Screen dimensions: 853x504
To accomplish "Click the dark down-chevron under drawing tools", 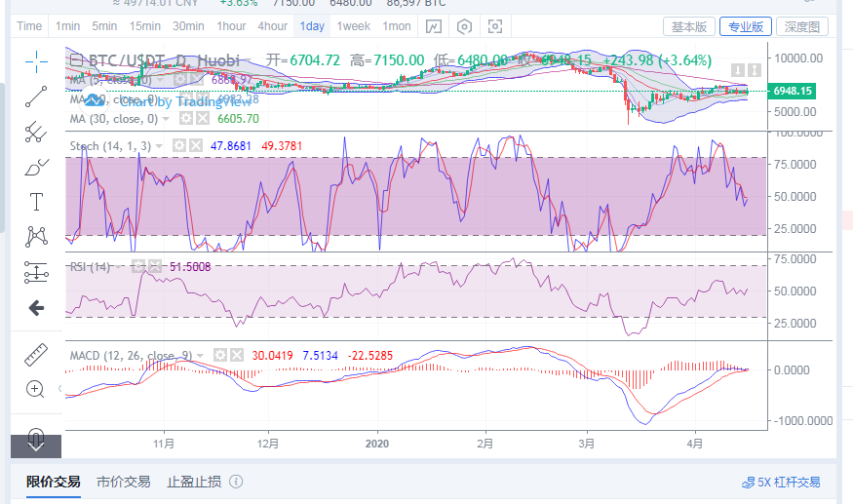I will tap(36, 446).
